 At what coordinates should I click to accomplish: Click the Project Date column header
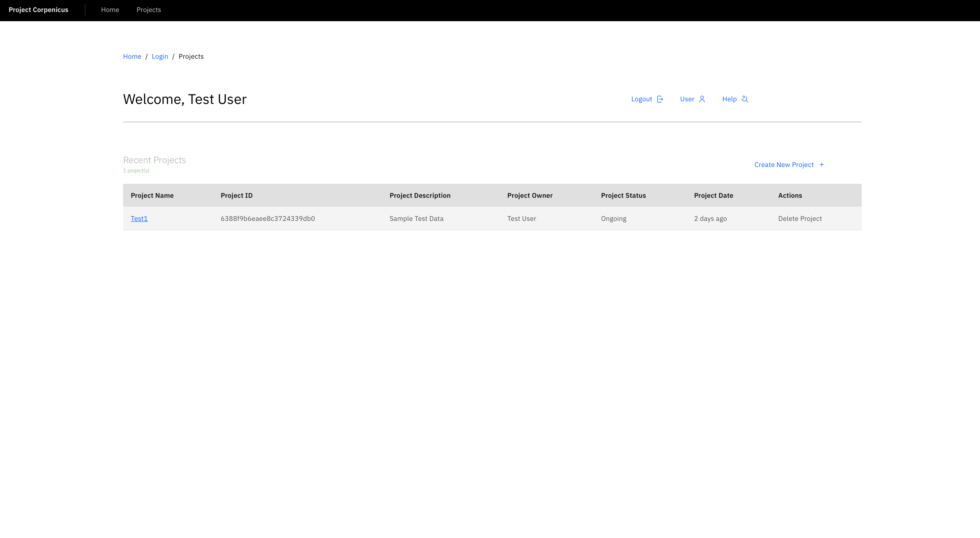[x=713, y=195]
